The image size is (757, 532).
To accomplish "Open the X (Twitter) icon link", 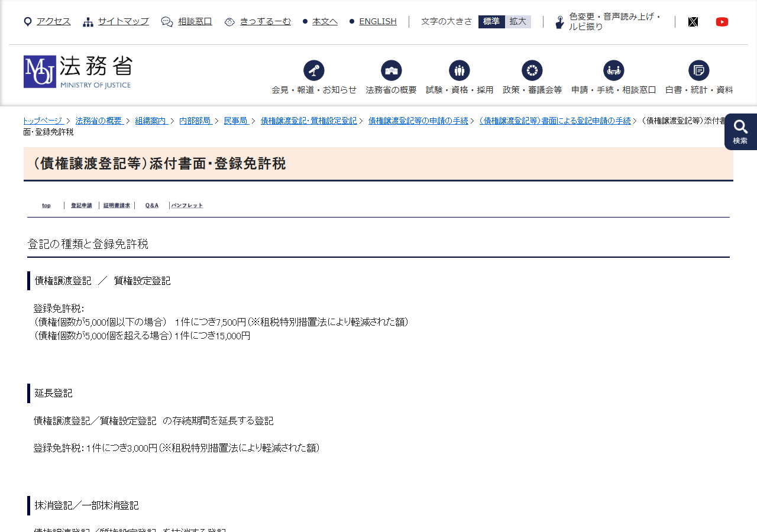I will 693,22.
